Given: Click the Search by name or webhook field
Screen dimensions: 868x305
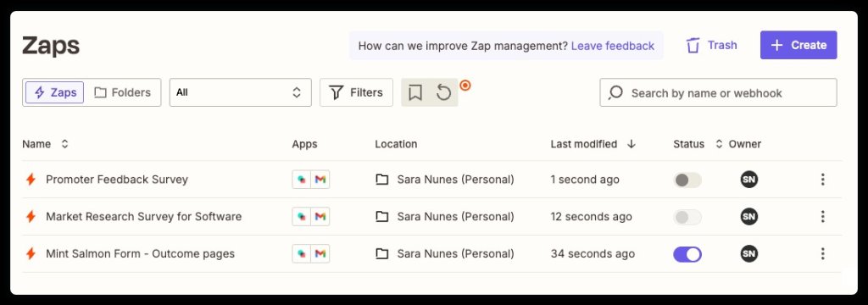Looking at the screenshot, I should 718,92.
